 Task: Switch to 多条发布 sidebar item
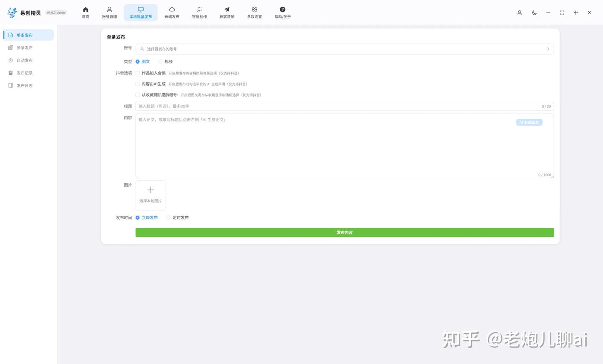[28, 48]
